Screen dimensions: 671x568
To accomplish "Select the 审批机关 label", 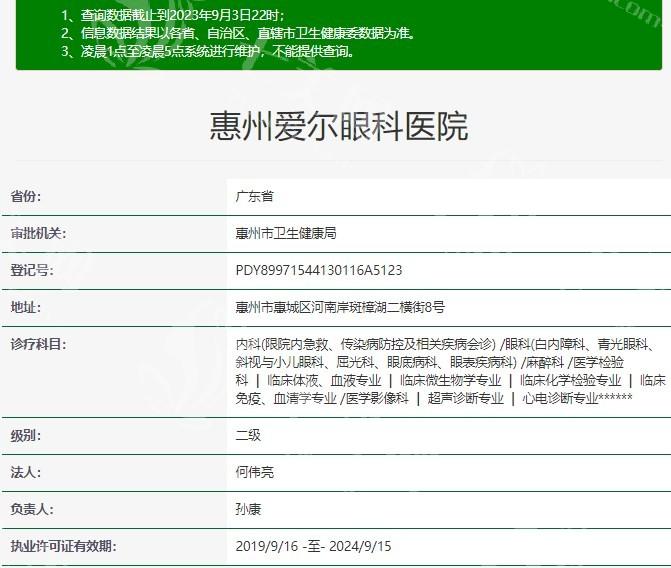I will tap(39, 233).
